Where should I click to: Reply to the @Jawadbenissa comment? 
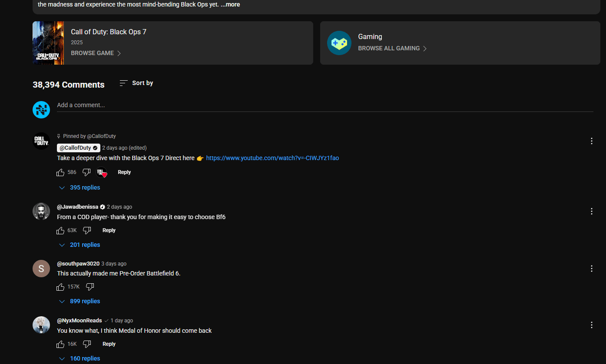click(x=109, y=230)
